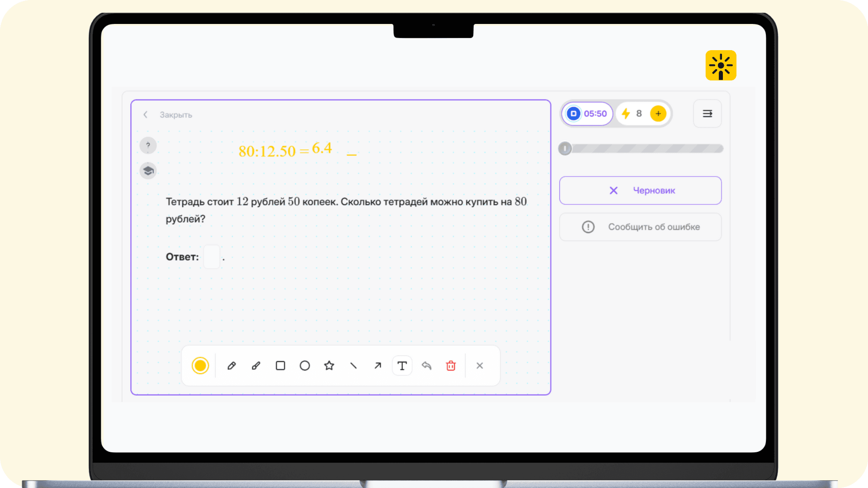The height and width of the screenshot is (488, 868).
Task: Delete drawings with the trash icon
Action: point(451,366)
